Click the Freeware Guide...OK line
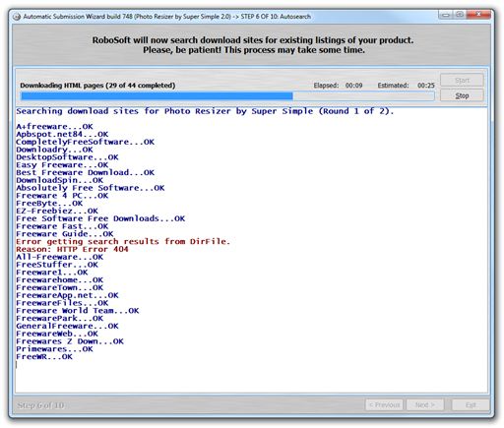 [x=65, y=234]
